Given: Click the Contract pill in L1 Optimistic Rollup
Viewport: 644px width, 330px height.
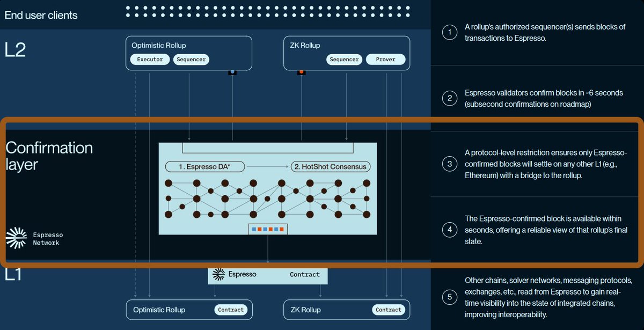Looking at the screenshot, I should (x=231, y=310).
